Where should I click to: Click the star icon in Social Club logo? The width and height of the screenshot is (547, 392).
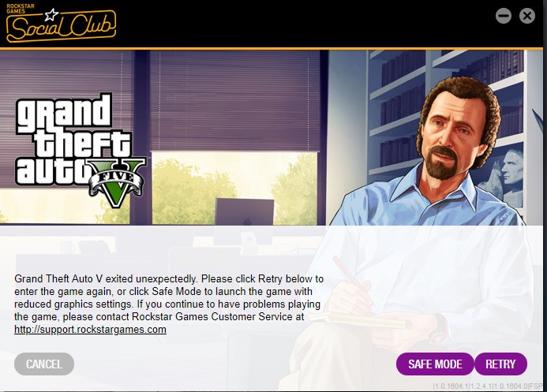(x=51, y=14)
